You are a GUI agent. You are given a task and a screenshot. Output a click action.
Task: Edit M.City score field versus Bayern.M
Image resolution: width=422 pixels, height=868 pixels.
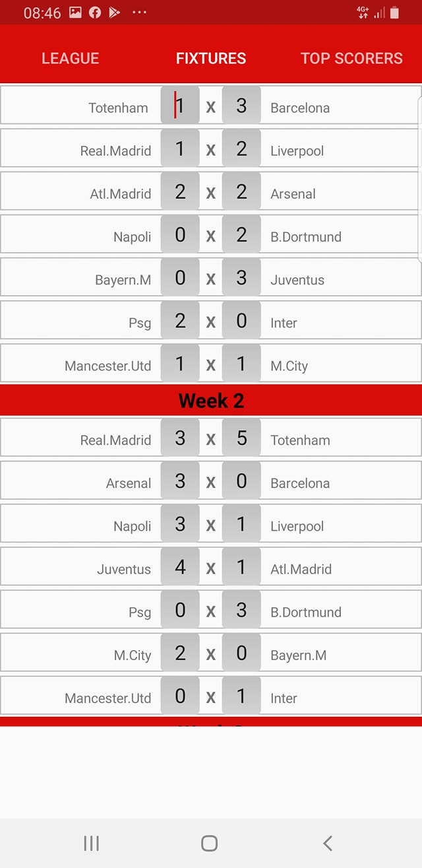pyautogui.click(x=180, y=653)
